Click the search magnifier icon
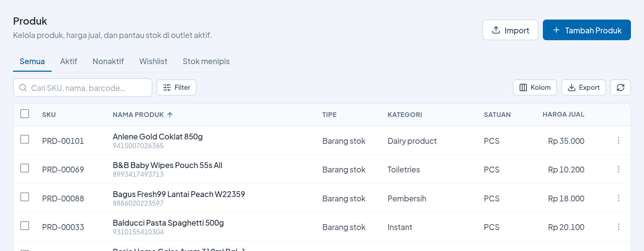This screenshot has width=644, height=251. (x=23, y=88)
